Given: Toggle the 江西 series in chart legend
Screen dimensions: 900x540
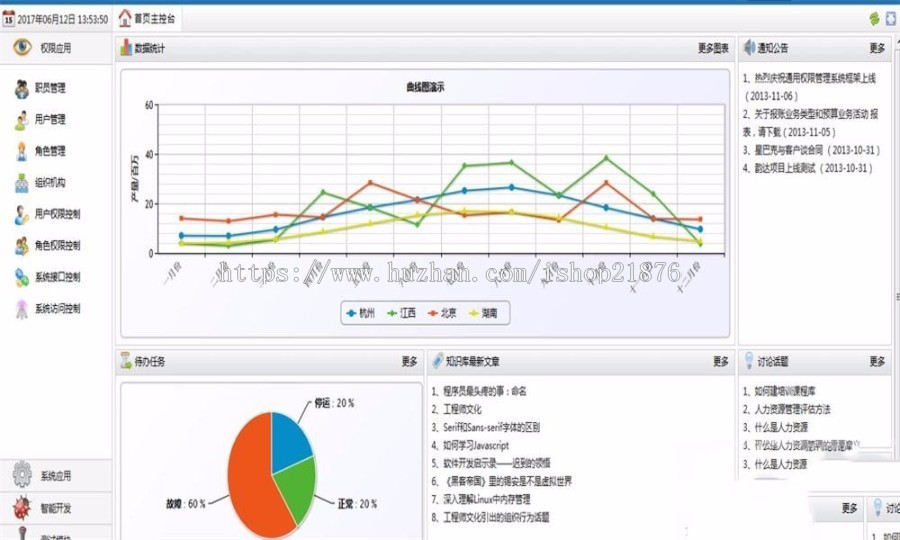Looking at the screenshot, I should [x=401, y=313].
